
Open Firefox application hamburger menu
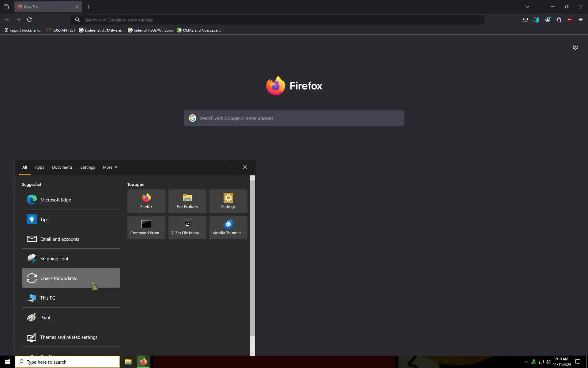(581, 20)
